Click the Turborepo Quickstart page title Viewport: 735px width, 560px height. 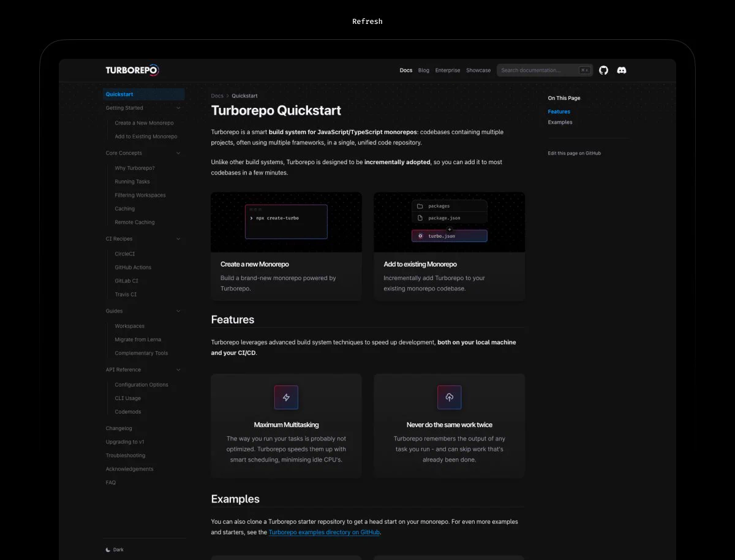[x=276, y=111]
